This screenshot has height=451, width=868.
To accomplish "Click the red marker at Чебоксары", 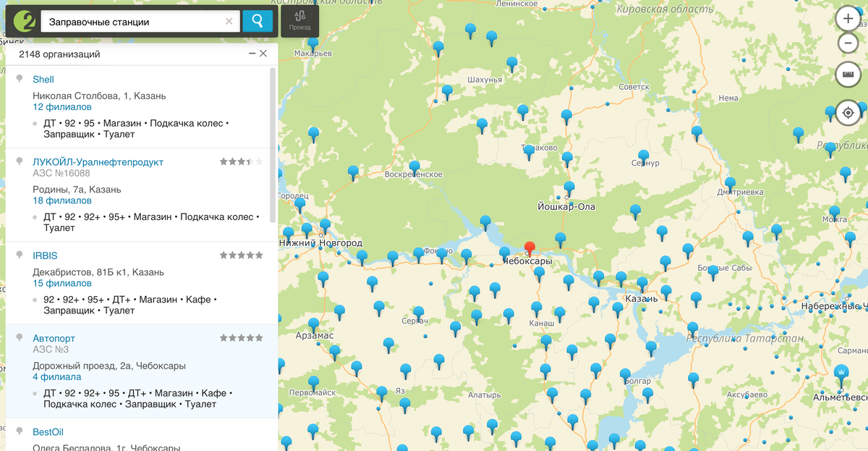I will click(530, 248).
